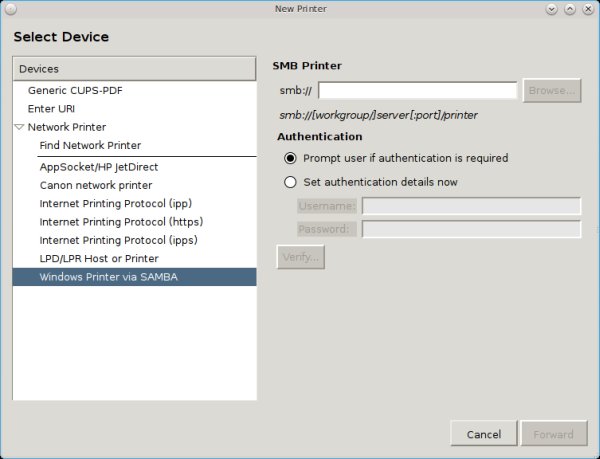This screenshot has width=600, height=459.
Task: Select Internet Printing Protocol (https)
Action: point(121,222)
